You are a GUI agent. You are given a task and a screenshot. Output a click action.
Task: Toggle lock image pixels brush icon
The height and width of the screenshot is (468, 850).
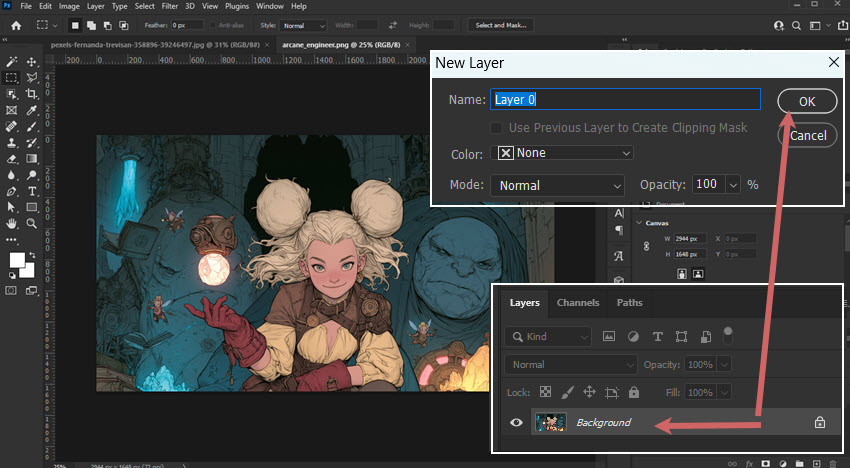[x=567, y=392]
